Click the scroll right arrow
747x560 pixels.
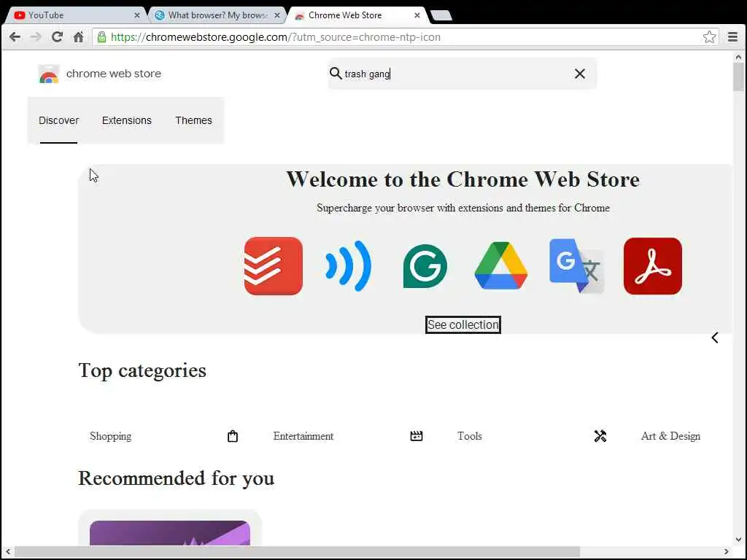pos(726,552)
